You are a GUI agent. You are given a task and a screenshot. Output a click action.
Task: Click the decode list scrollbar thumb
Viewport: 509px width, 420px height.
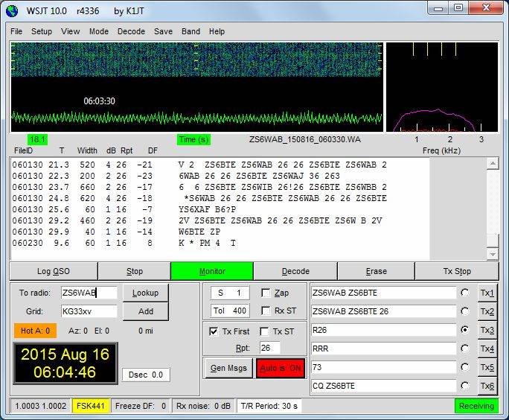click(493, 241)
